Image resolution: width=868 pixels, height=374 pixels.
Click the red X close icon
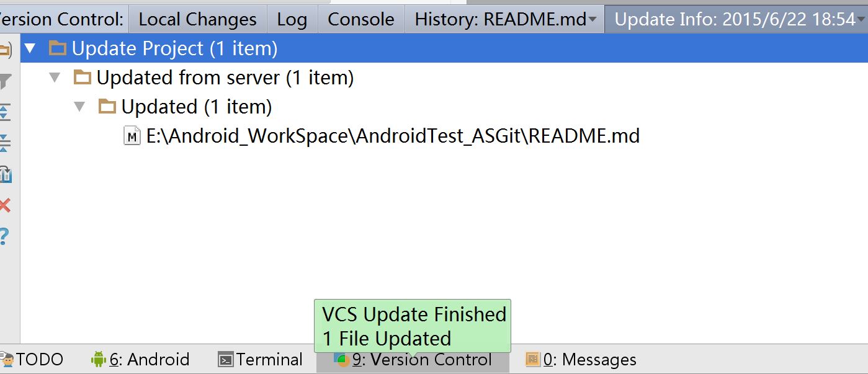coord(4,205)
